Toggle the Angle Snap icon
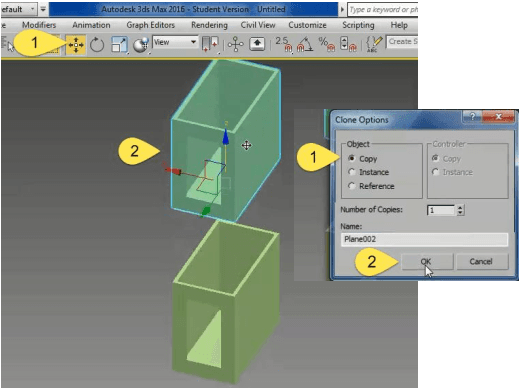522x388 pixels. pyautogui.click(x=304, y=44)
